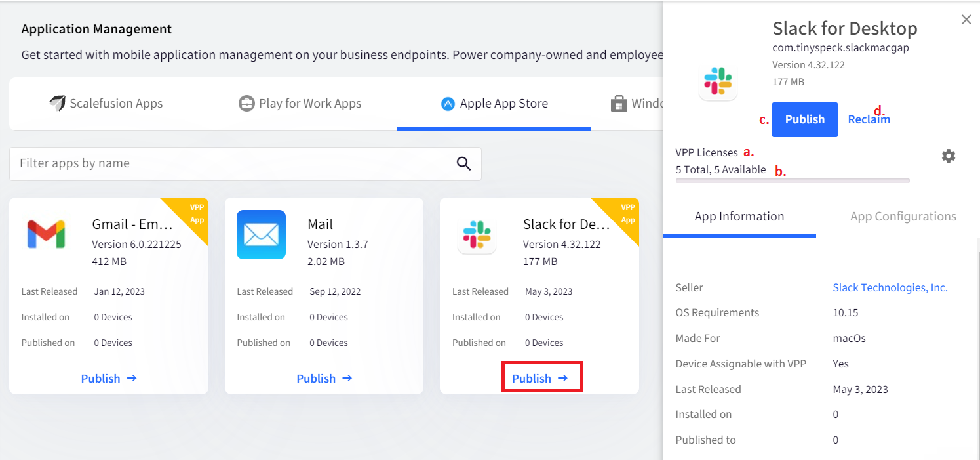Publish Slack for Desktop from its card
This screenshot has height=460, width=980.
click(540, 379)
